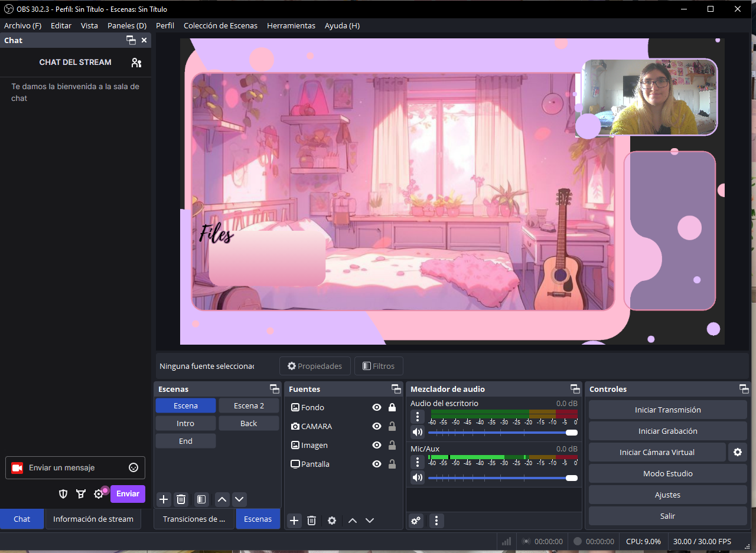Image resolution: width=756 pixels, height=553 pixels.
Task: Switch to Transiciones de escena tab
Action: (x=194, y=519)
